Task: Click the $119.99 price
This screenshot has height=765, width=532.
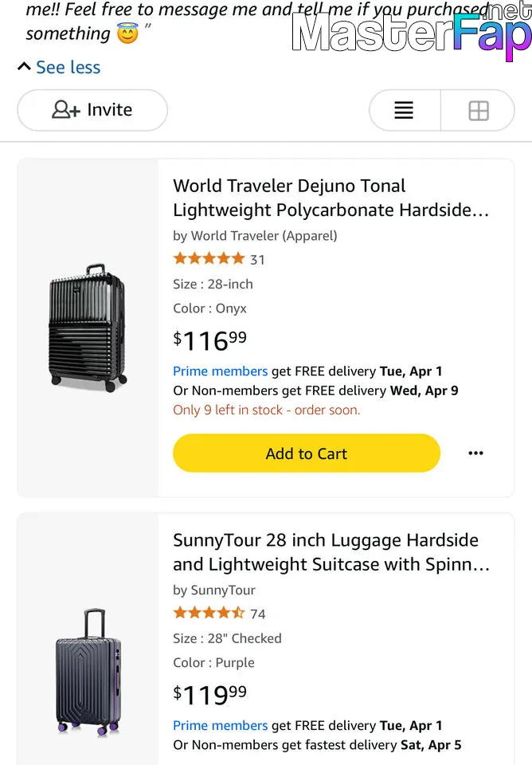Action: tap(210, 694)
